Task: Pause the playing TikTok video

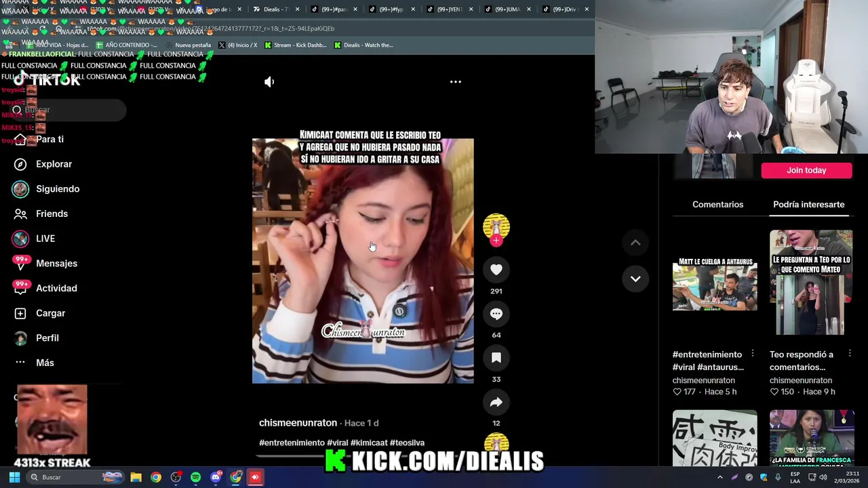Action: (x=363, y=261)
